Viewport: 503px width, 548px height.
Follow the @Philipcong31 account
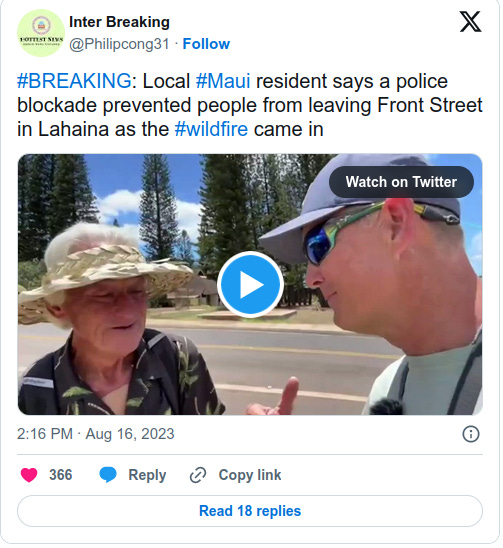(206, 44)
